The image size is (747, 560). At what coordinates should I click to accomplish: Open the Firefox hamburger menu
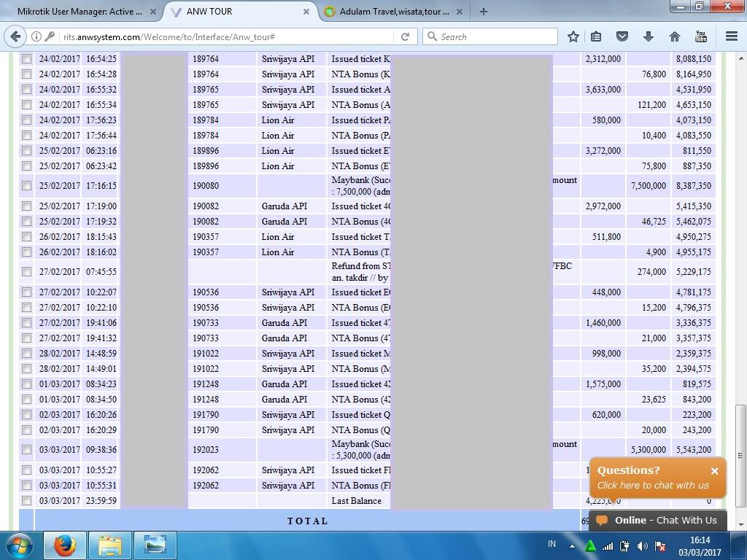(x=732, y=36)
